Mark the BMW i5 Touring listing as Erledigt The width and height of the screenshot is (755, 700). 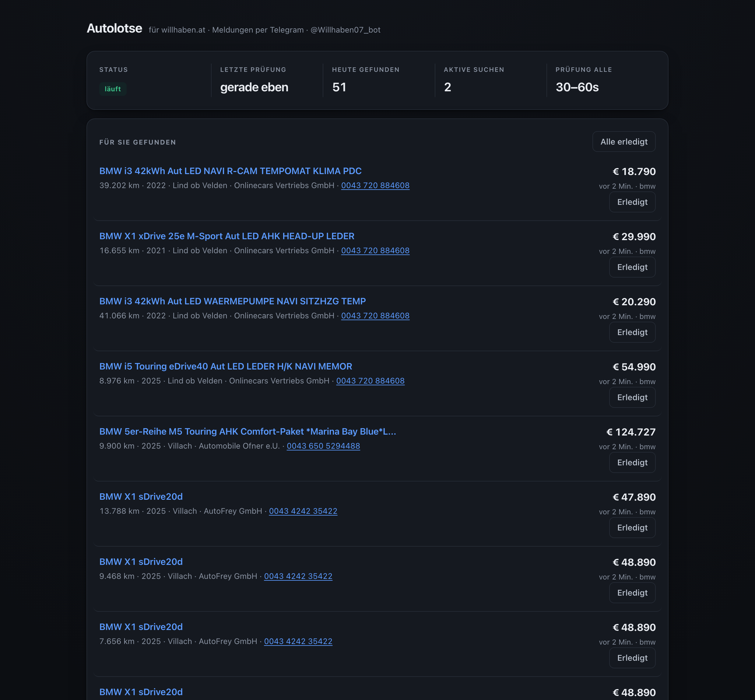pos(632,397)
